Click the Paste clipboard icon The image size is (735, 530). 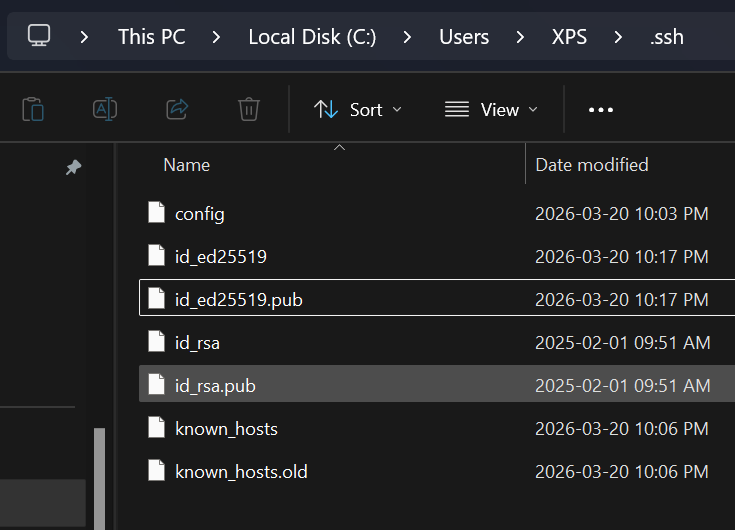(x=33, y=109)
